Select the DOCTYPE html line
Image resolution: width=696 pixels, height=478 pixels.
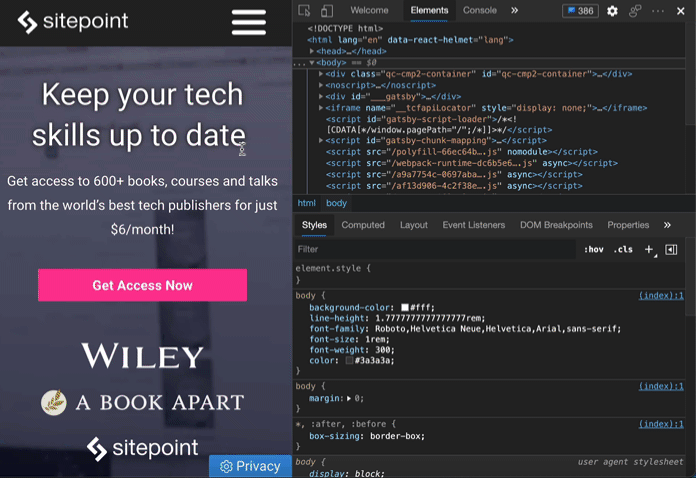click(345, 28)
